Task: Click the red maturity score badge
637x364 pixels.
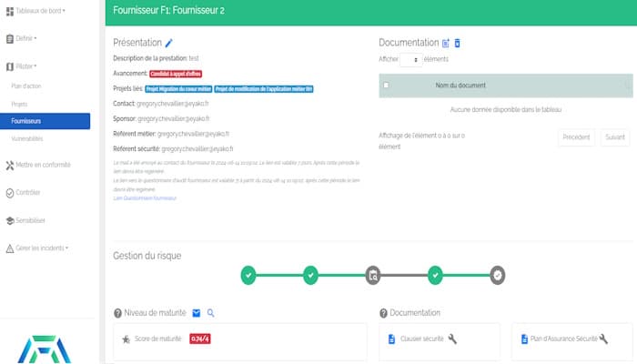Action: pos(200,339)
